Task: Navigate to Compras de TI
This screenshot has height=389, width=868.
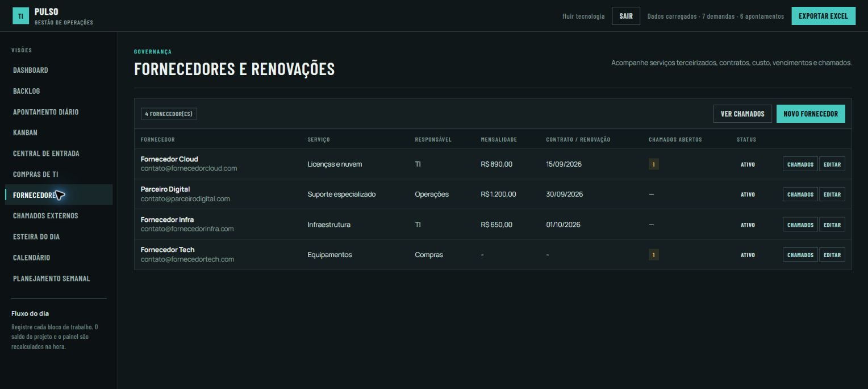Action: click(36, 174)
